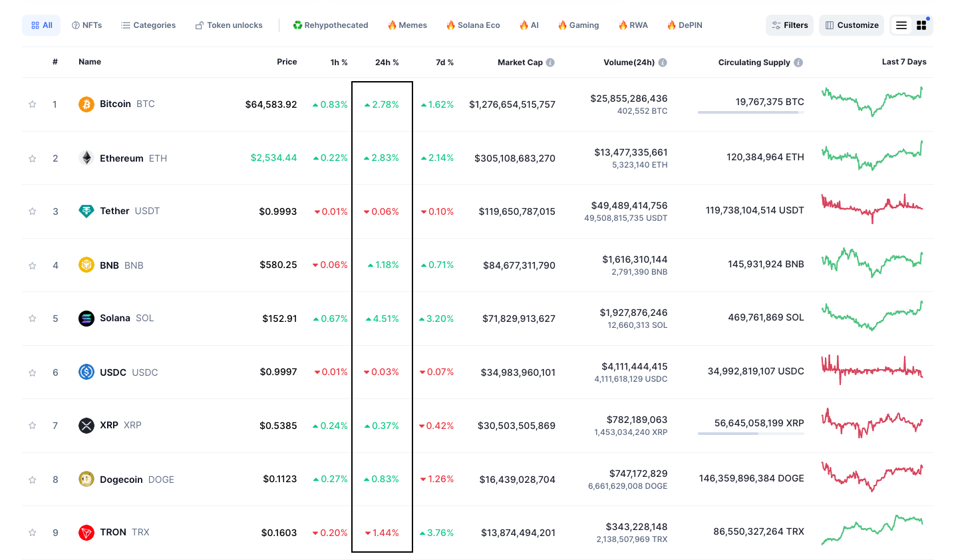954x560 pixels.
Task: Filter by Rehypothecated category
Action: click(331, 25)
